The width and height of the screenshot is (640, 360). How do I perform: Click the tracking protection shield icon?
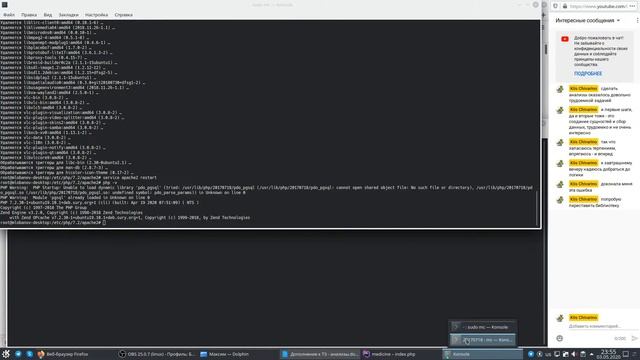(555, 6)
